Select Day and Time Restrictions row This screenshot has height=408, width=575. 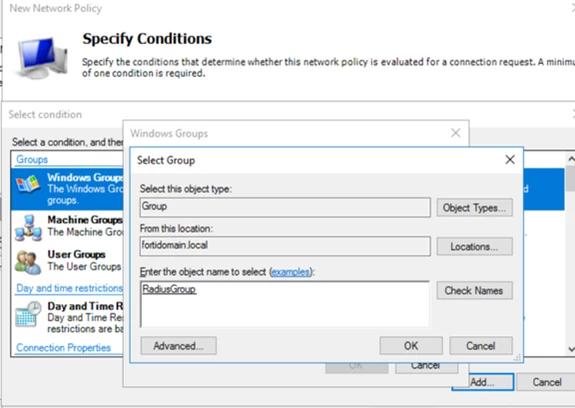[x=67, y=317]
